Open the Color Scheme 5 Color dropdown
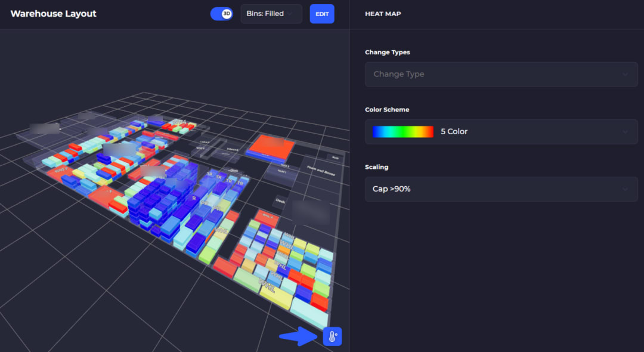This screenshot has height=352, width=644. click(501, 132)
